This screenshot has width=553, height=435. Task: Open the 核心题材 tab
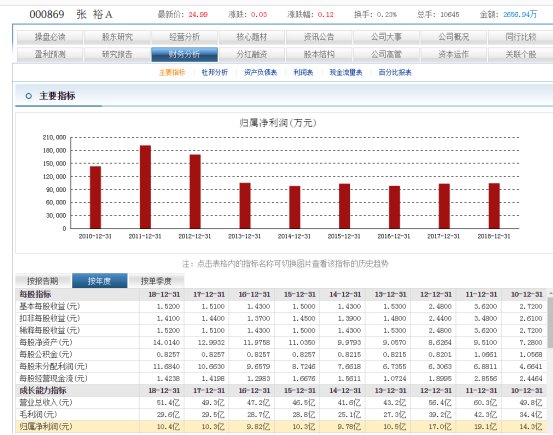tap(252, 37)
